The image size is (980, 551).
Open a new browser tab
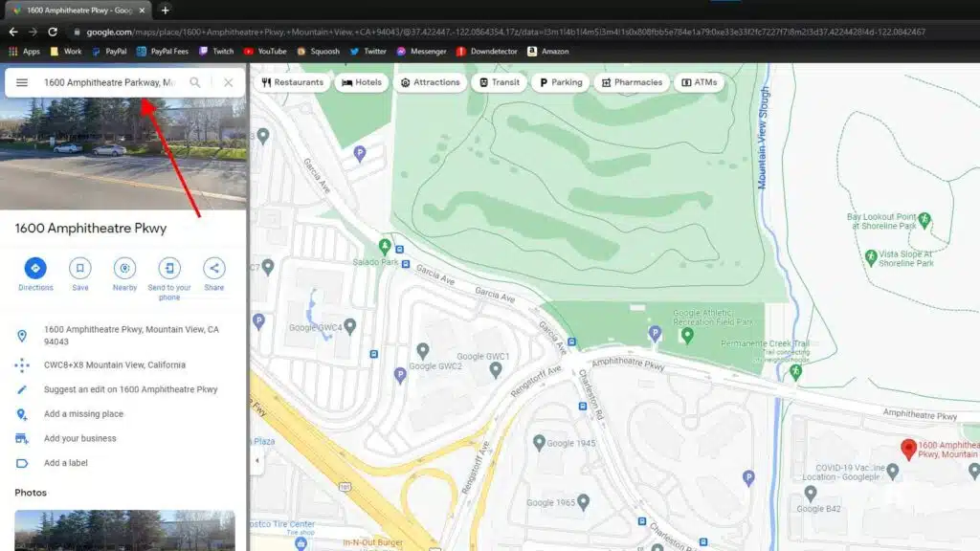pyautogui.click(x=167, y=11)
